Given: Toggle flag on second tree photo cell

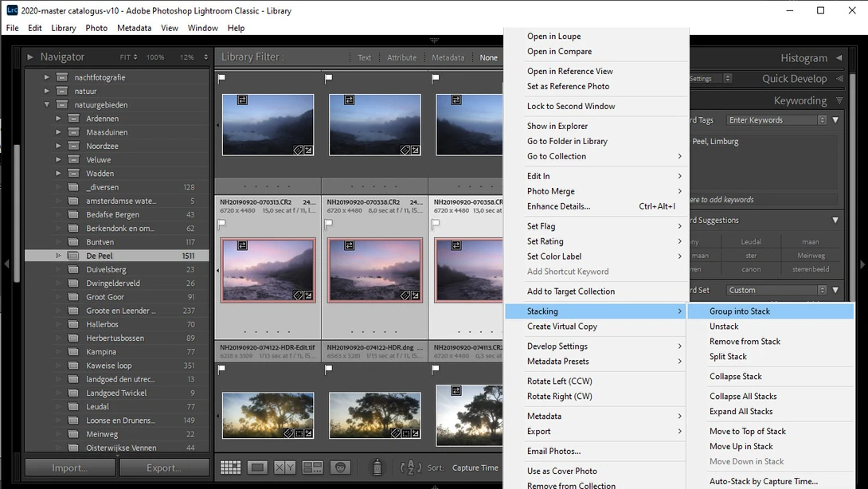Looking at the screenshot, I should click(x=328, y=370).
